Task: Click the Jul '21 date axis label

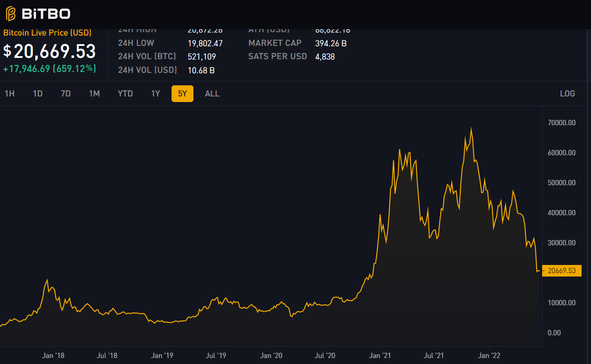Action: (x=434, y=355)
